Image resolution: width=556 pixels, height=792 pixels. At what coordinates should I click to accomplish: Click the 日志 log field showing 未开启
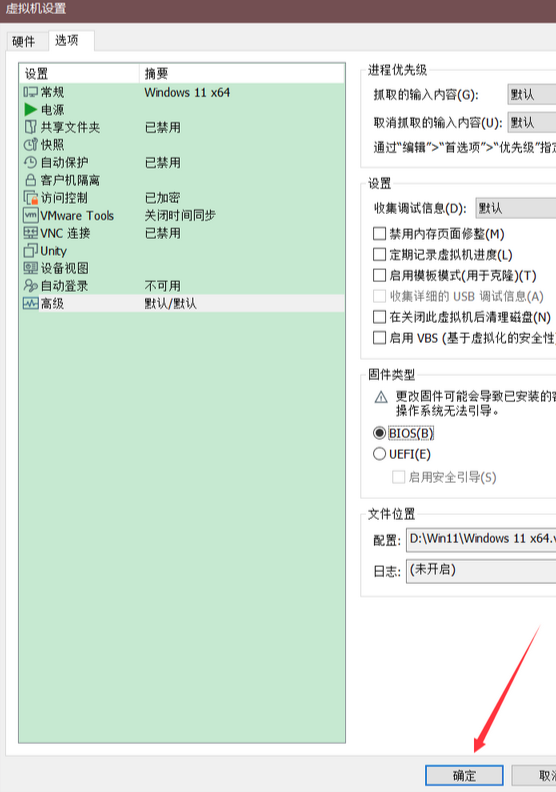click(x=481, y=571)
